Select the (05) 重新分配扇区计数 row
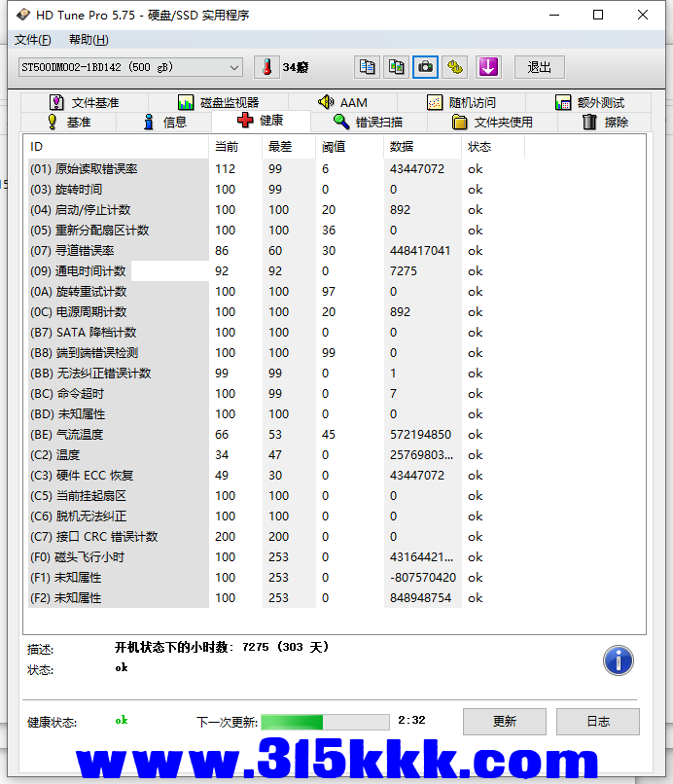The width and height of the screenshot is (673, 784). (x=117, y=231)
